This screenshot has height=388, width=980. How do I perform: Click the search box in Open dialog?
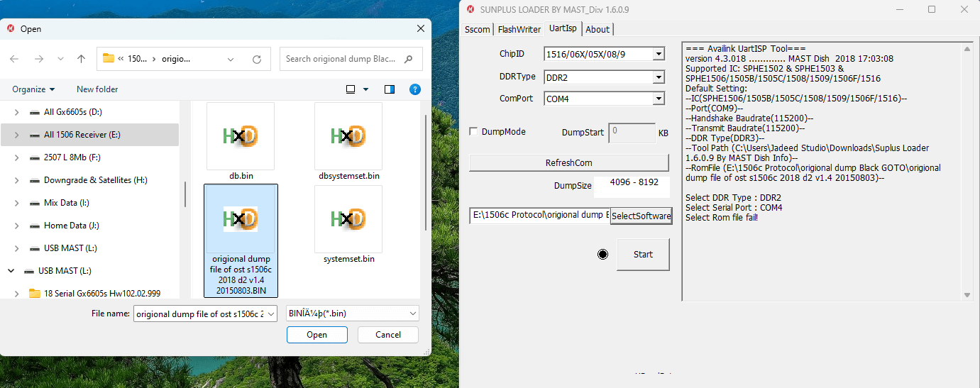pyautogui.click(x=351, y=59)
